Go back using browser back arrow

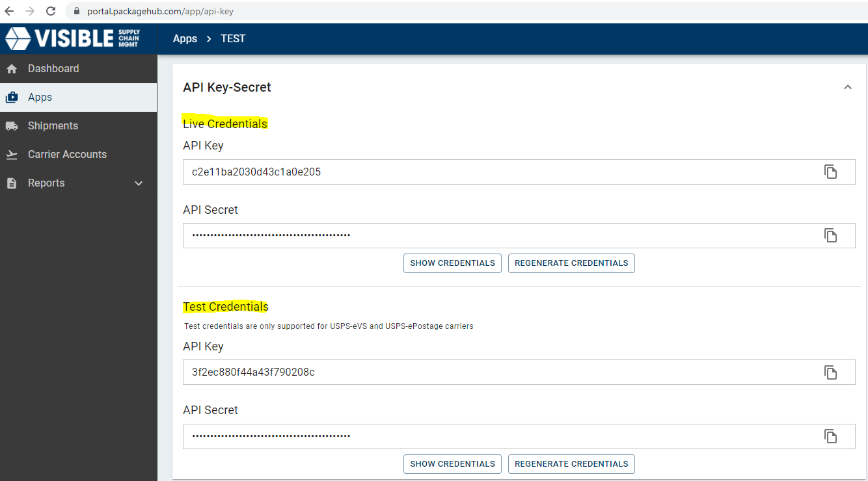click(9, 11)
